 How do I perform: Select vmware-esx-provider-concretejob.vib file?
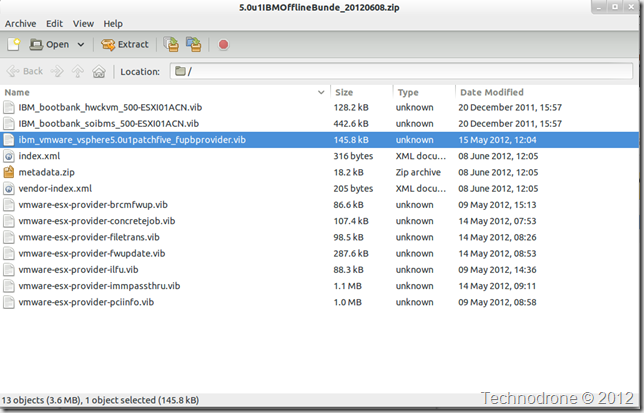pyautogui.click(x=97, y=221)
